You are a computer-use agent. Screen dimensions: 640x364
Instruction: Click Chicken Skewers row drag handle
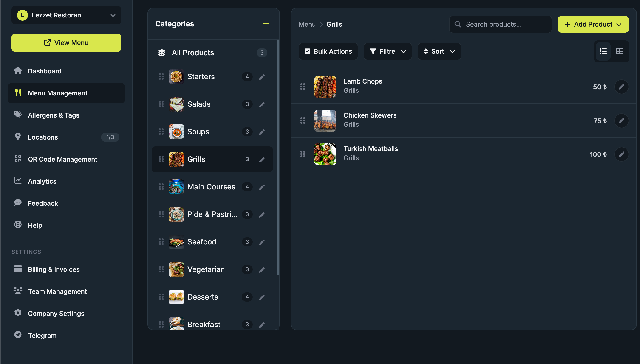tap(303, 121)
